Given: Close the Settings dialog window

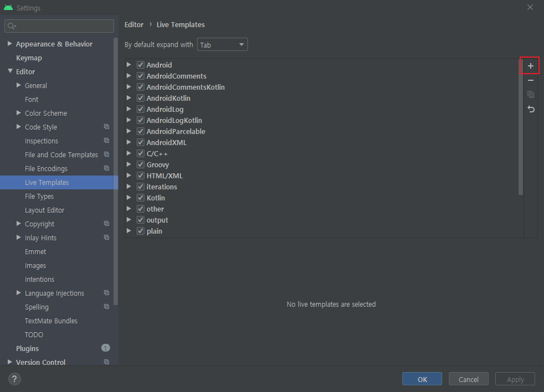Looking at the screenshot, I should pos(530,7).
